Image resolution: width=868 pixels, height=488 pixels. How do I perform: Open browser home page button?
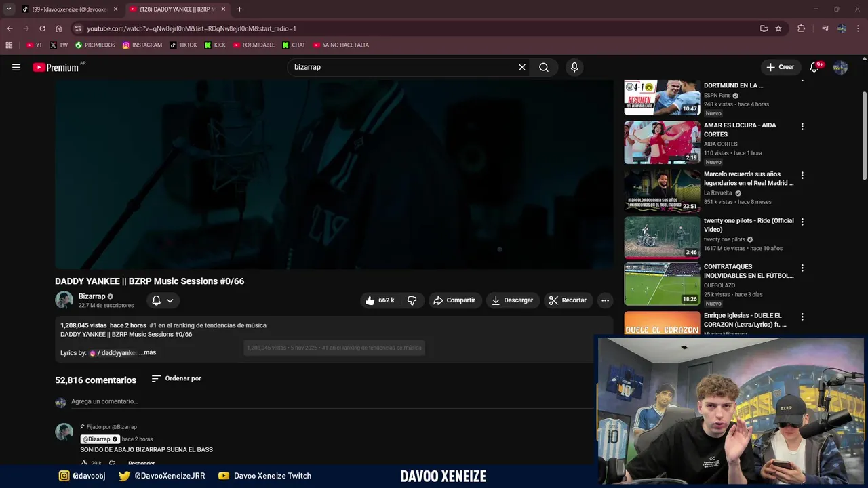tap(58, 28)
